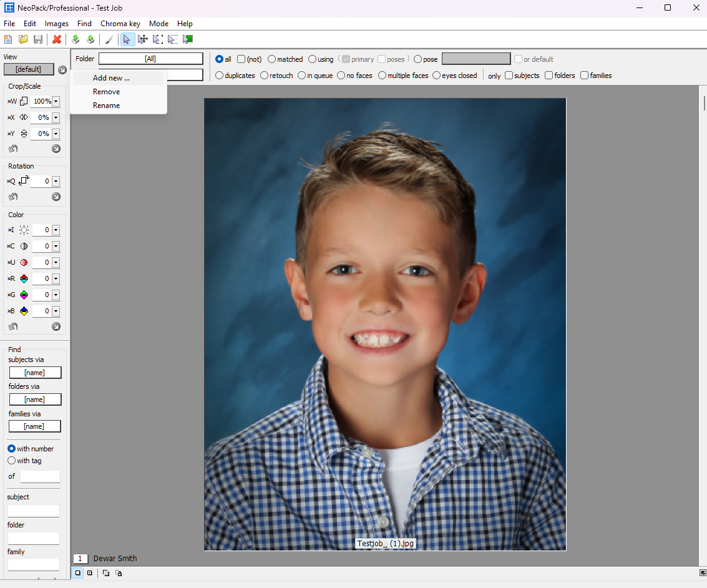Tick the 'families' only checkbox
Screen dimensions: 707x588
point(584,76)
